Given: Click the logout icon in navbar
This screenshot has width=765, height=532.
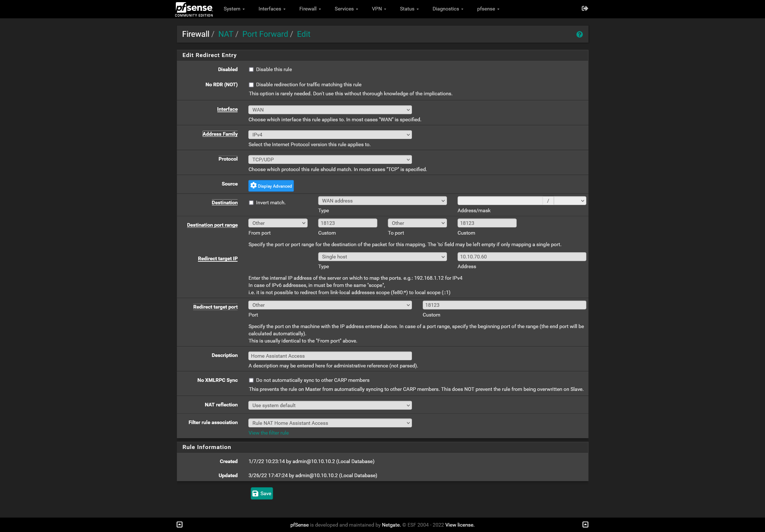Looking at the screenshot, I should 585,8.
